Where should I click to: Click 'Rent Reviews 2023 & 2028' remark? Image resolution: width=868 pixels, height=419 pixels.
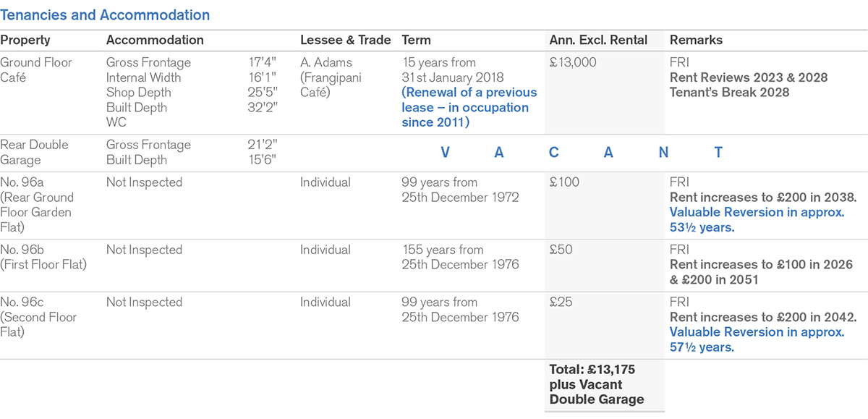[748, 77]
